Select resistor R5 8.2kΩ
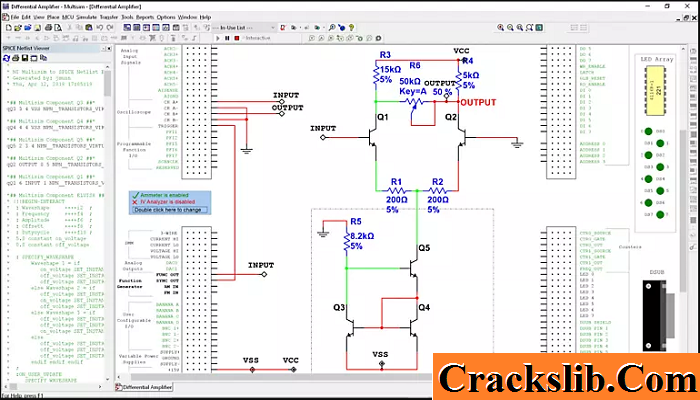This screenshot has width=700, height=400. tap(346, 241)
